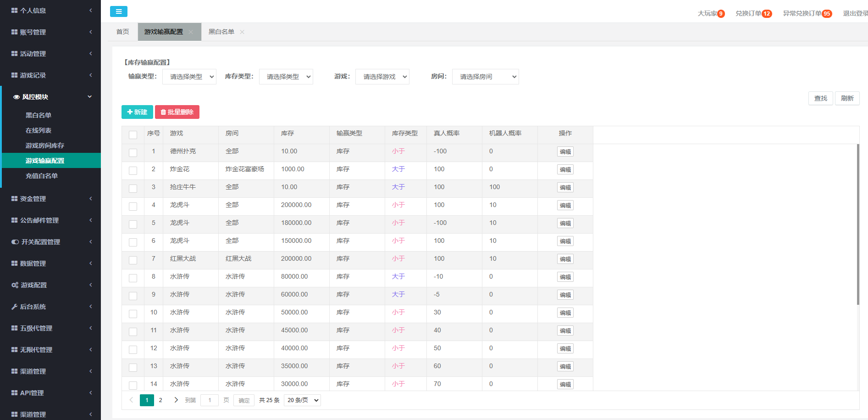Click the gears icon beside 游戏配置
This screenshot has height=420, width=868.
pyautogui.click(x=15, y=285)
